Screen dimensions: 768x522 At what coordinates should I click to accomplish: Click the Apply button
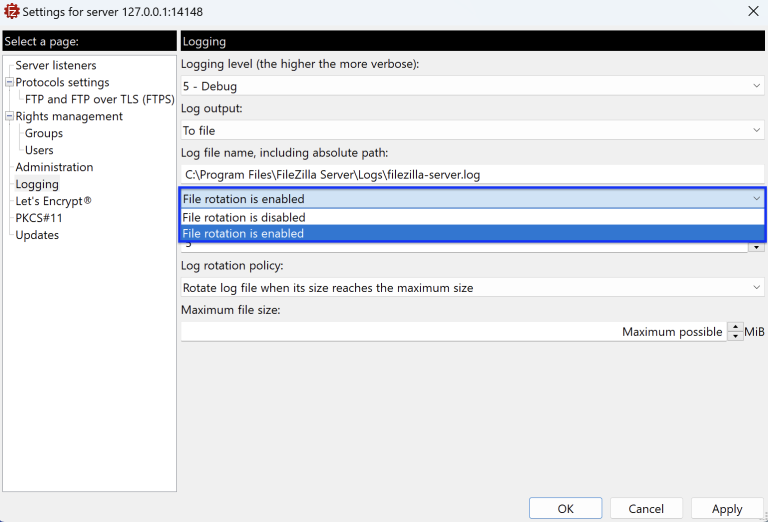click(x=727, y=509)
